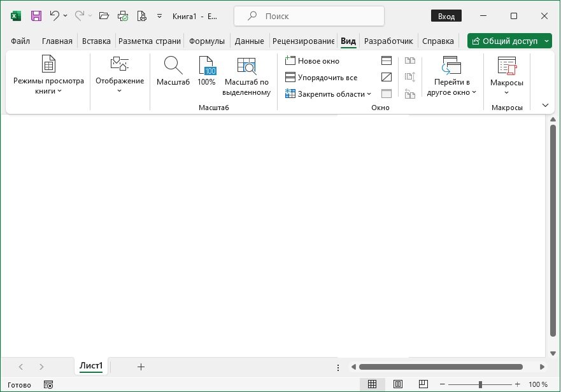Click horizontal scrollbar right arrow

click(542, 367)
